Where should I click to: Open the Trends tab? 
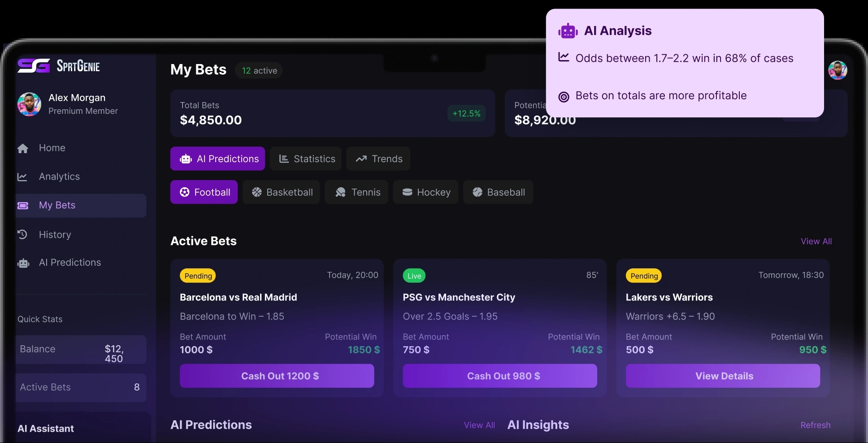378,159
